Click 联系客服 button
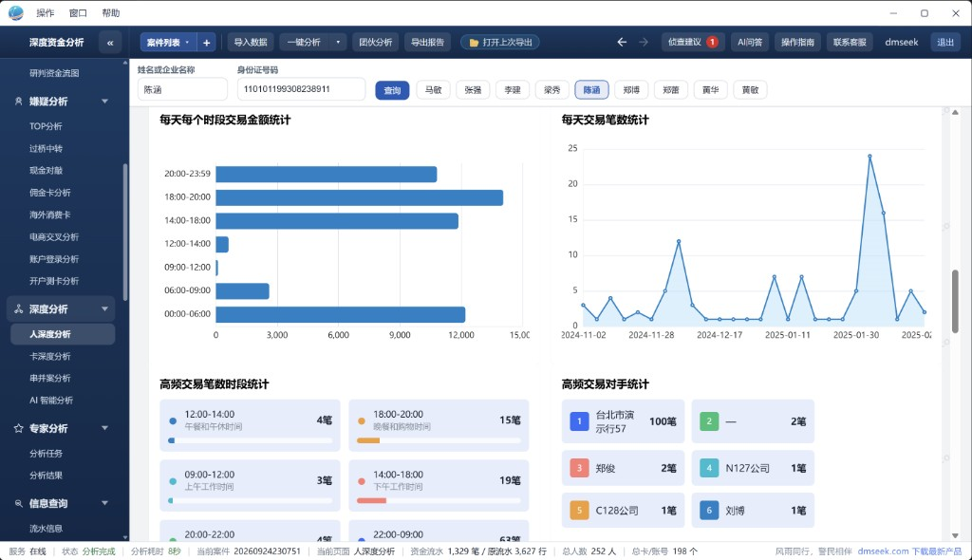The width and height of the screenshot is (972, 560). [x=850, y=42]
